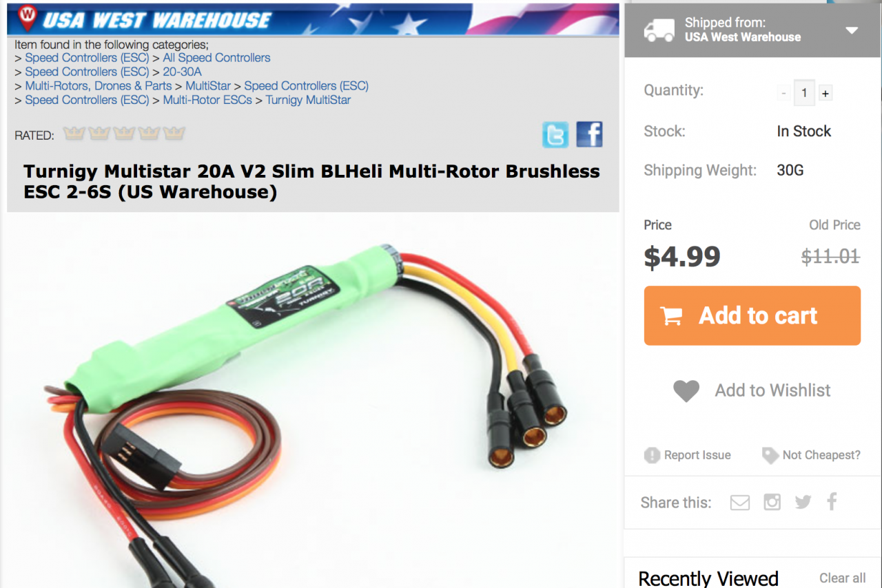Viewport: 882px width, 588px height.
Task: Click the blue Facebook icon near the rating
Action: coord(589,134)
